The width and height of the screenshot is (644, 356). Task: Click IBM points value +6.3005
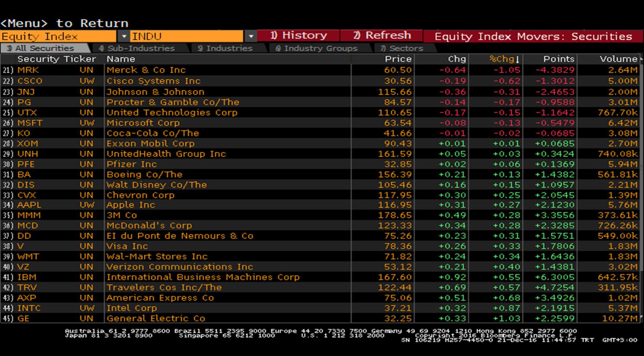click(x=555, y=277)
